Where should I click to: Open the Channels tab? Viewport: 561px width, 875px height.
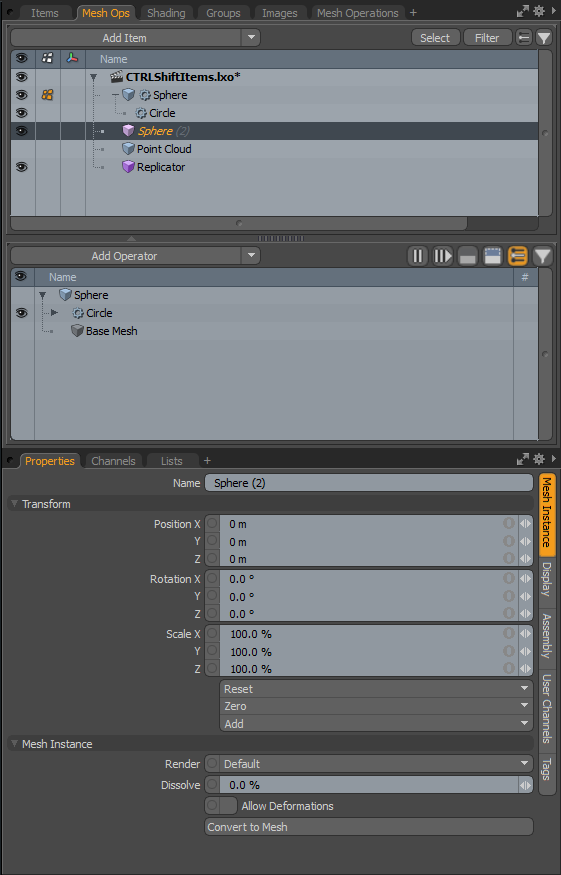coord(113,461)
